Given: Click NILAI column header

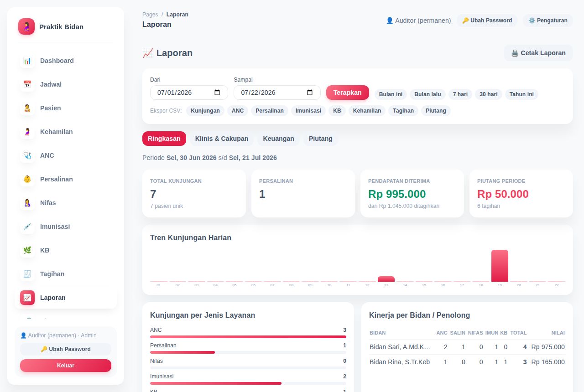Looking at the screenshot, I should (x=558, y=333).
